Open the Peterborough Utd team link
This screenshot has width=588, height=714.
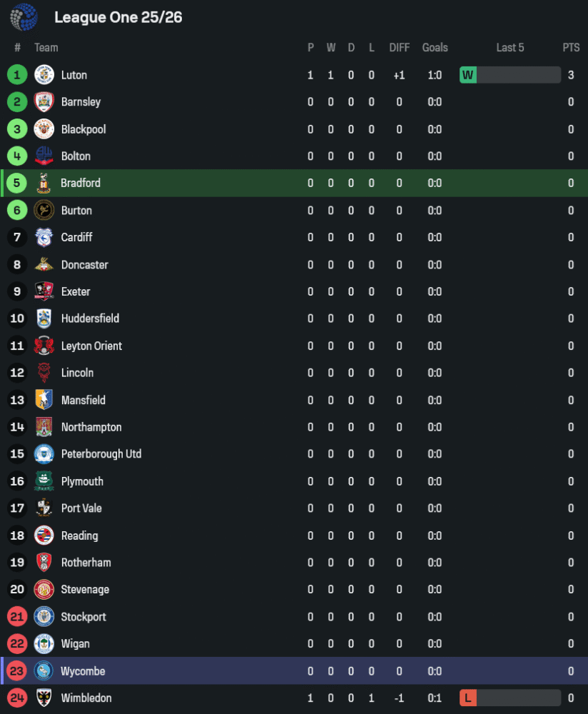point(101,454)
